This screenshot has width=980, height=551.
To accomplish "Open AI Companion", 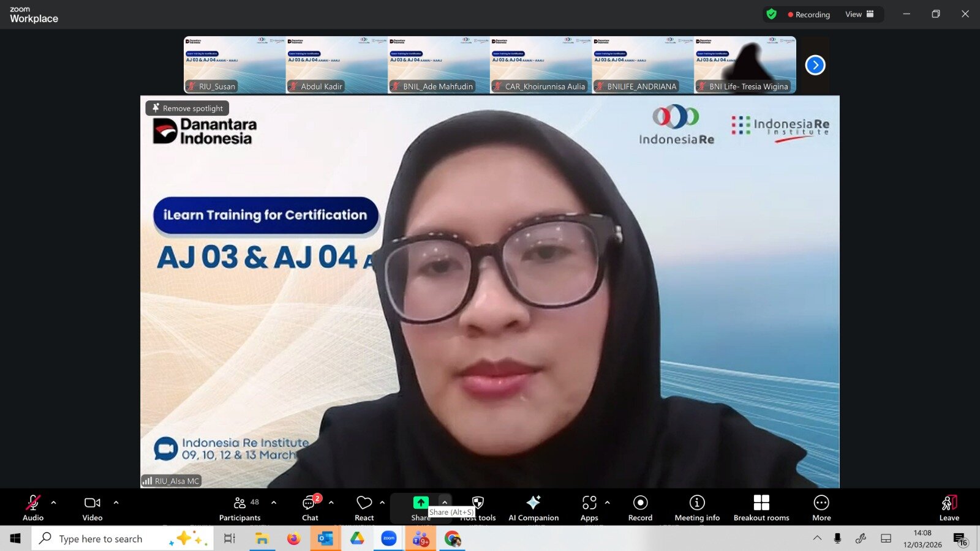I will 533,508.
